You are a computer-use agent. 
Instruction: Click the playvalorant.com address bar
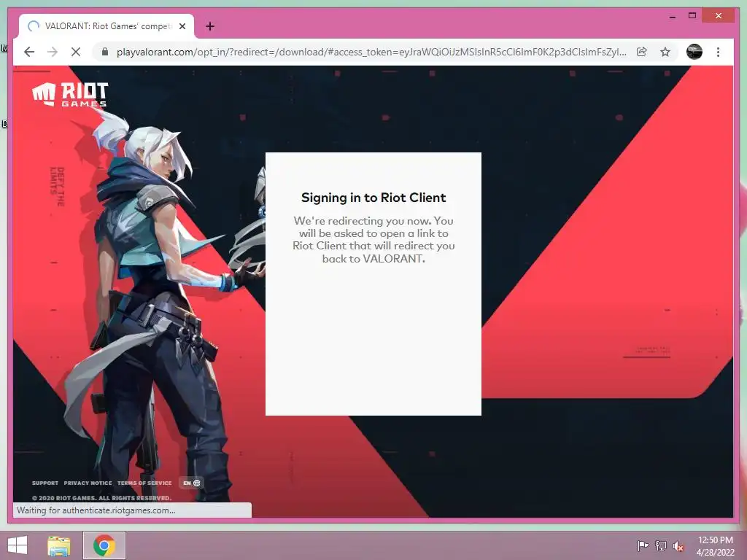(x=371, y=52)
